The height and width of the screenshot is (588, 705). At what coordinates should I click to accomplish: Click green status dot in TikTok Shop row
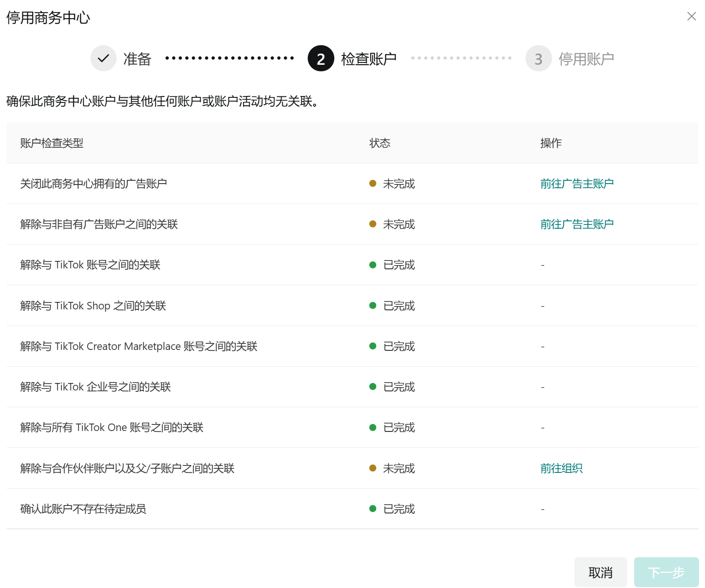(373, 306)
